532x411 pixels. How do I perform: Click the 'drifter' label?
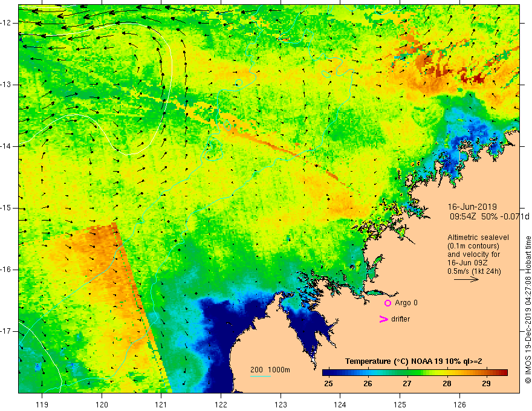pos(400,319)
